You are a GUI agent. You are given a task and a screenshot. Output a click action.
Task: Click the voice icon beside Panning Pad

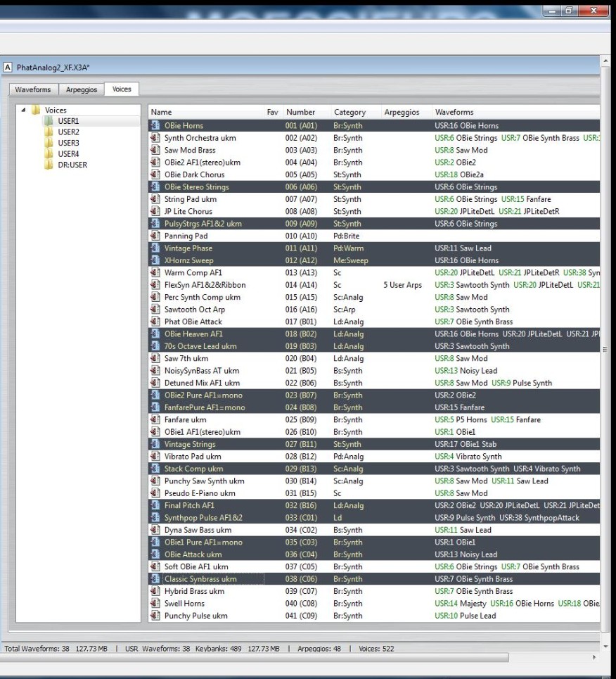point(155,236)
